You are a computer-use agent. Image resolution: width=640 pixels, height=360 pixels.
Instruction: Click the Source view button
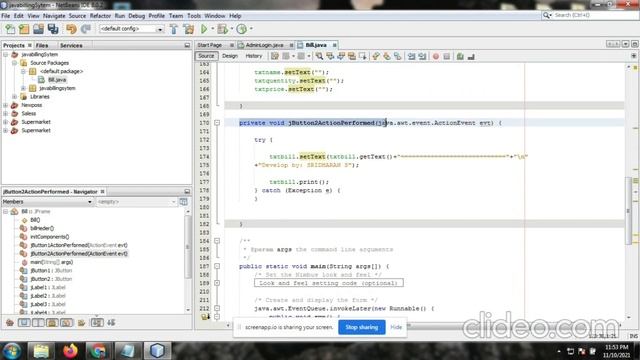(x=206, y=56)
